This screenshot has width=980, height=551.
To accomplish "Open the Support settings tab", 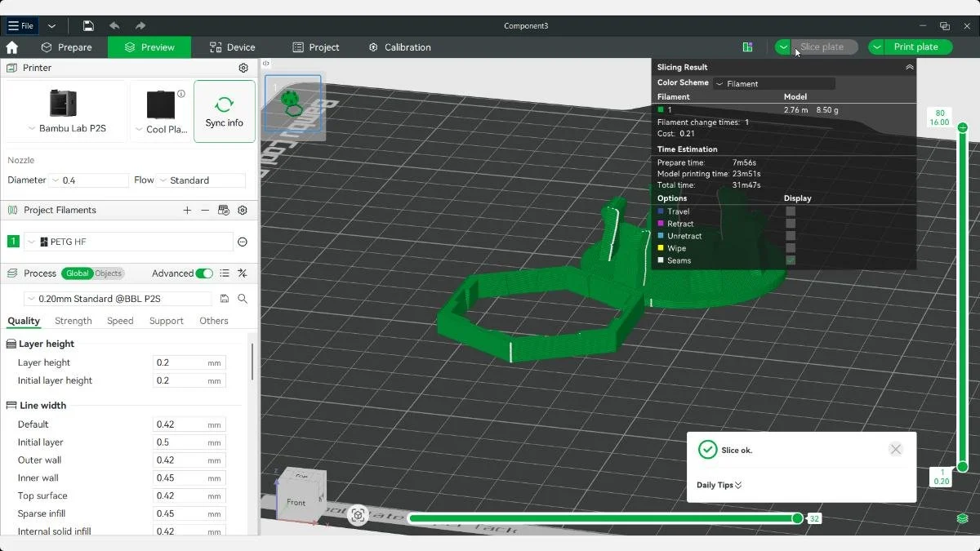I will (x=167, y=321).
